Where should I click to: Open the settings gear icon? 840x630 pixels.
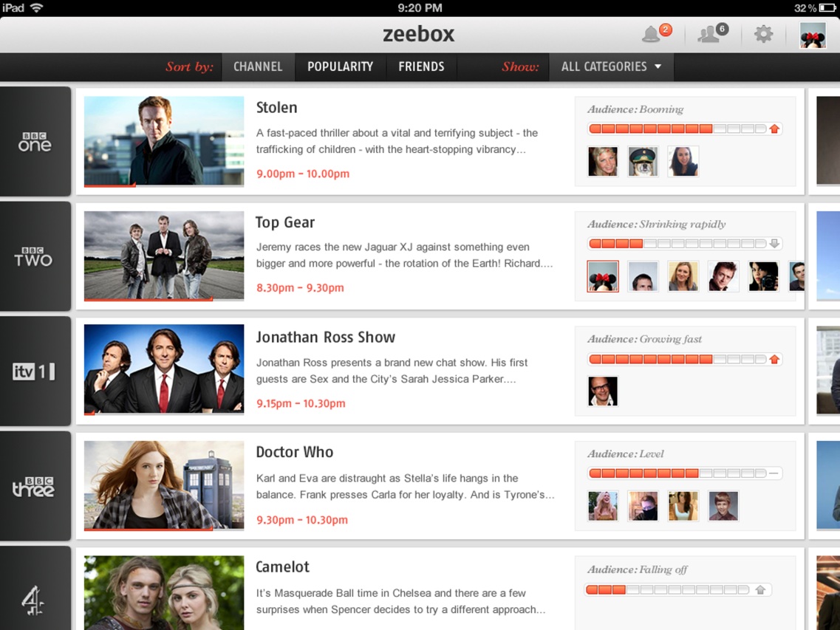(763, 34)
